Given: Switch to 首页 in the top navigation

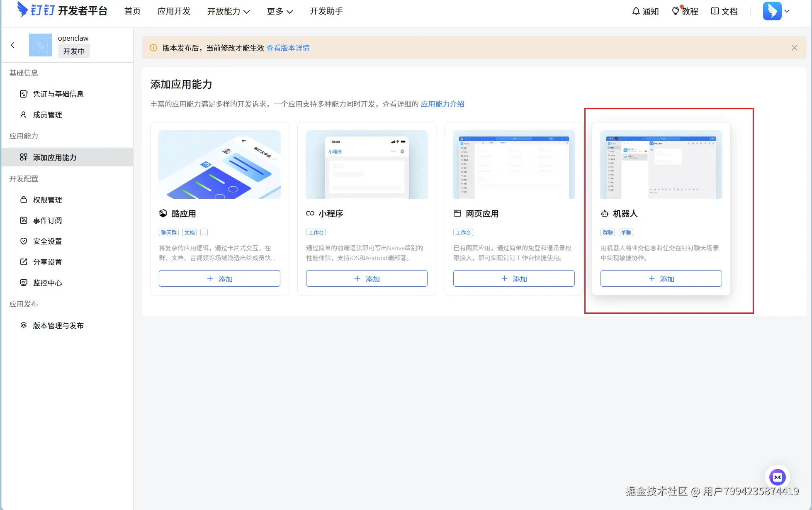Looking at the screenshot, I should click(x=132, y=11).
